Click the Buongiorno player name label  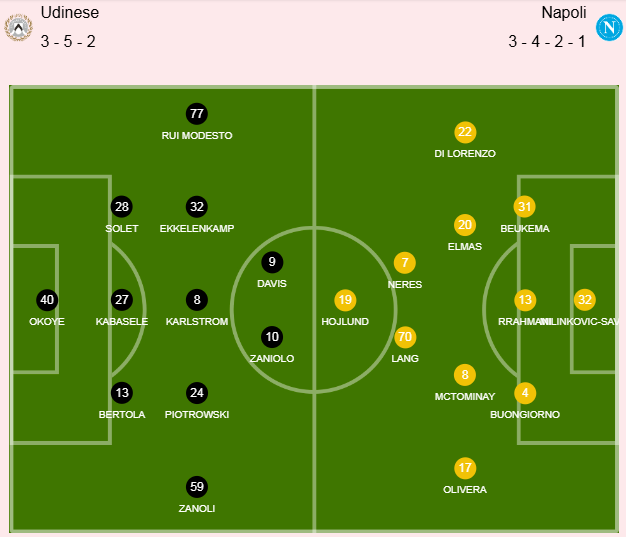525,414
